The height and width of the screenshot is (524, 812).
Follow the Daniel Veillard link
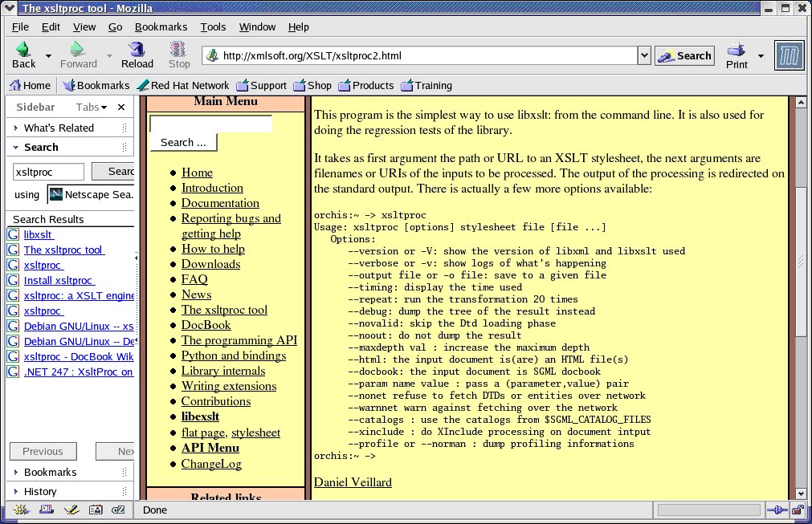(x=353, y=482)
